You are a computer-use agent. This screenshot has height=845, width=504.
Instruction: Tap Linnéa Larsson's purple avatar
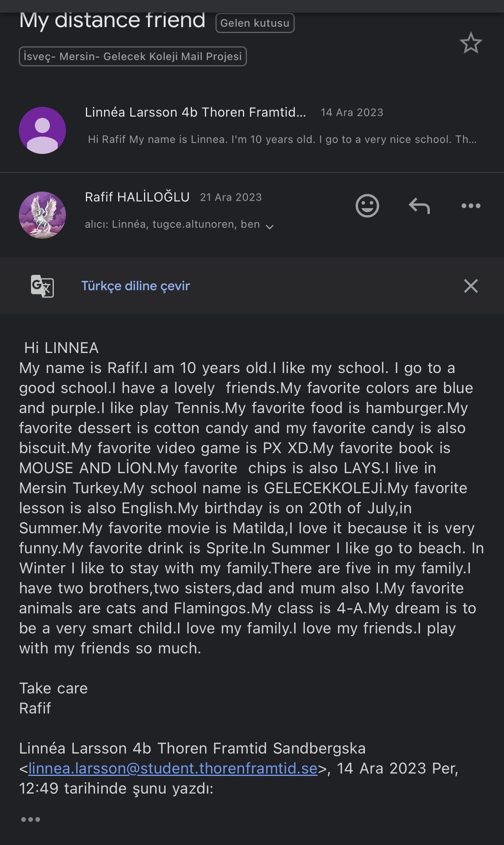(42, 130)
